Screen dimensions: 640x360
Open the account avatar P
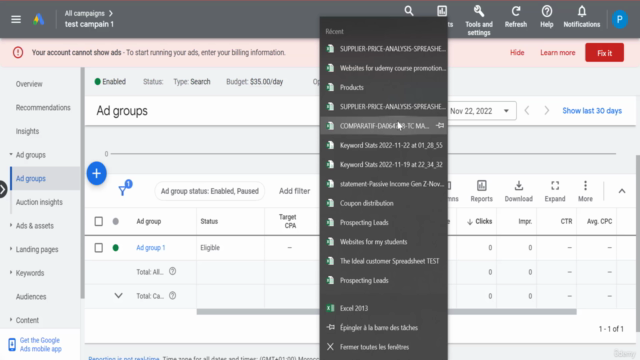(620, 19)
